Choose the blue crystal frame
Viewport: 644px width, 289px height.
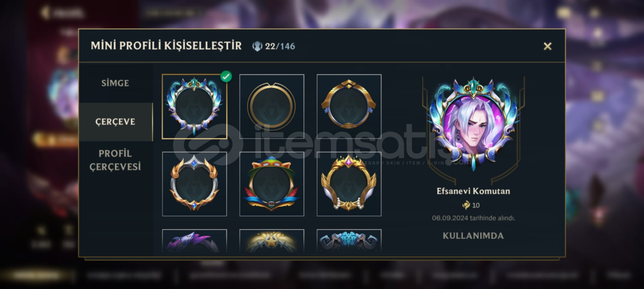[x=349, y=241]
